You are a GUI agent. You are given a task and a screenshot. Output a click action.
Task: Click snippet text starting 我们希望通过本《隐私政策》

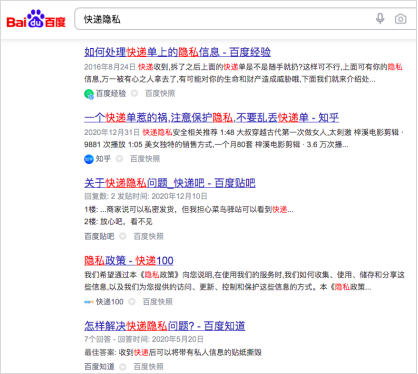click(244, 281)
